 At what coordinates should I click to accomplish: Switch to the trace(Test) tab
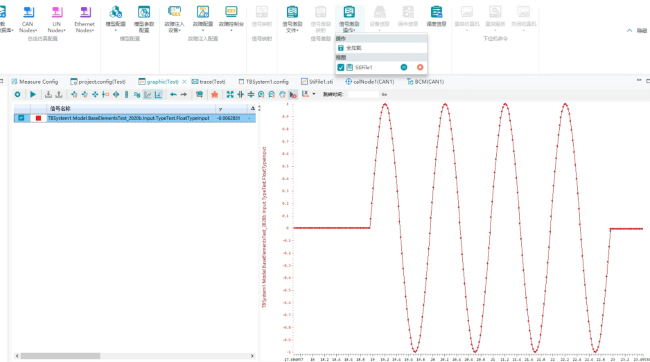click(209, 82)
